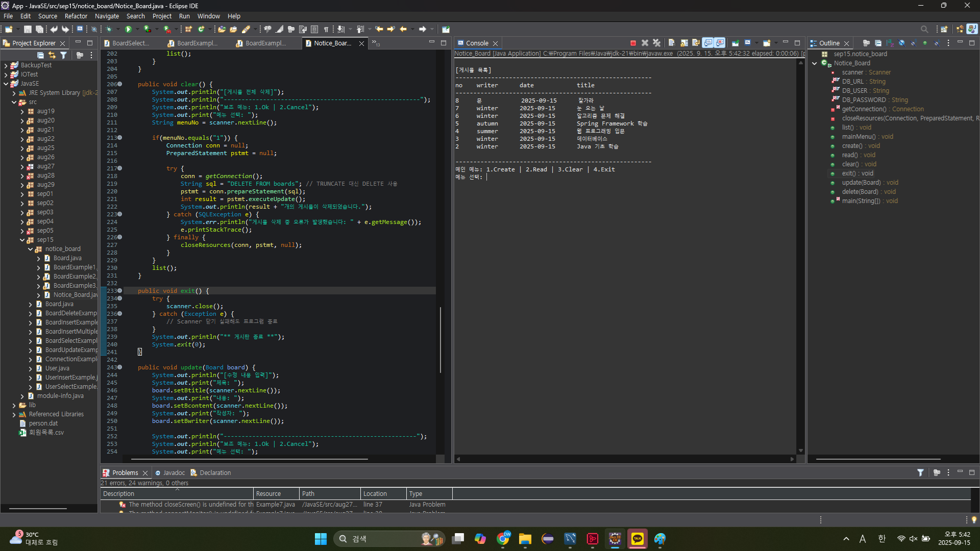Switch to the Javadoc tab
980x551 pixels.
click(x=174, y=473)
